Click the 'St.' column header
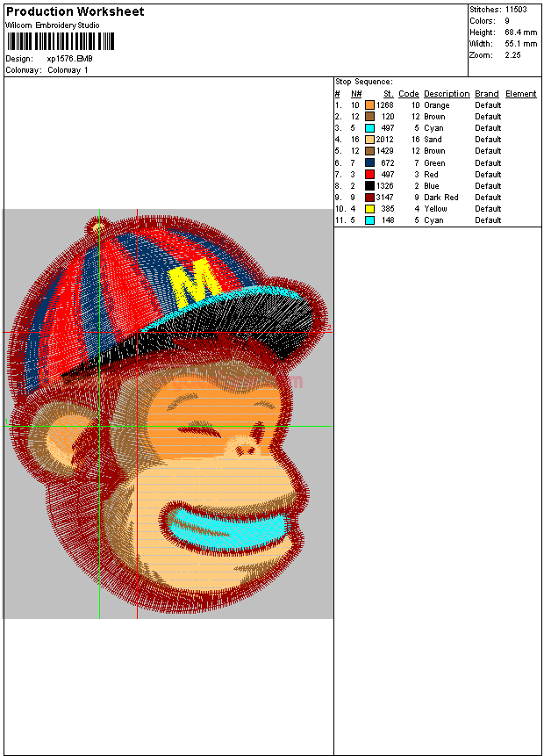This screenshot has width=544, height=756. (x=389, y=94)
